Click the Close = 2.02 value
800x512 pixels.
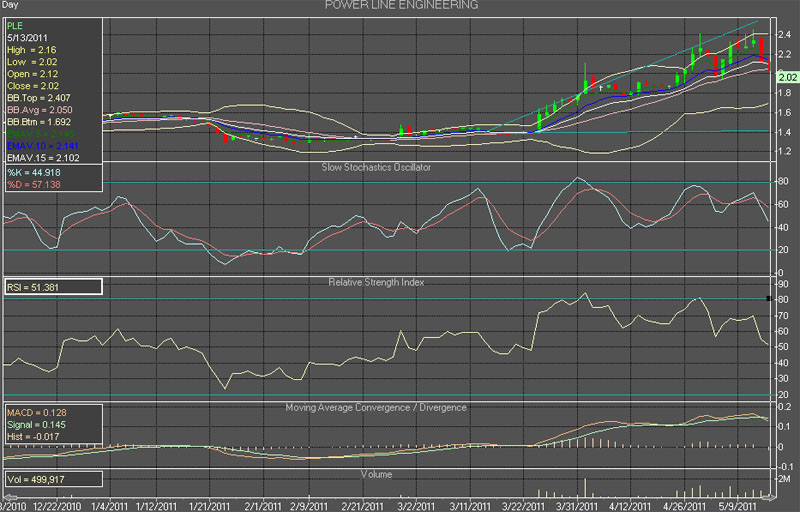[x=33, y=86]
